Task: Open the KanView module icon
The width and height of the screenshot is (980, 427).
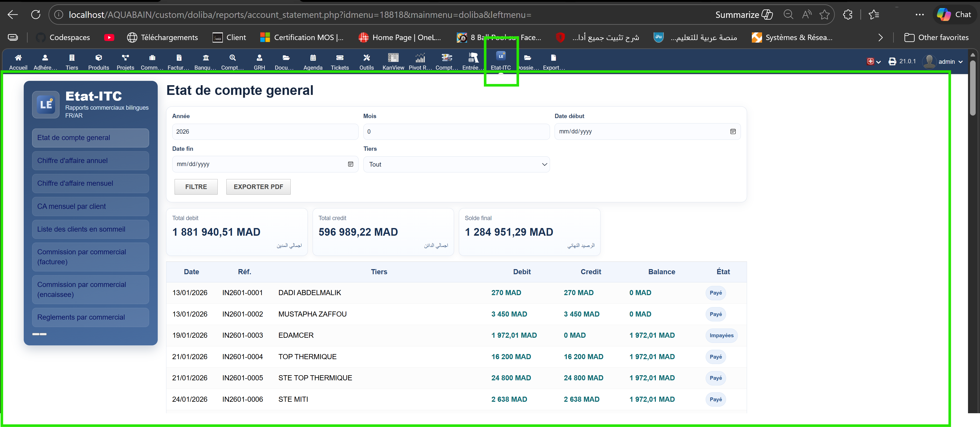Action: (x=393, y=58)
